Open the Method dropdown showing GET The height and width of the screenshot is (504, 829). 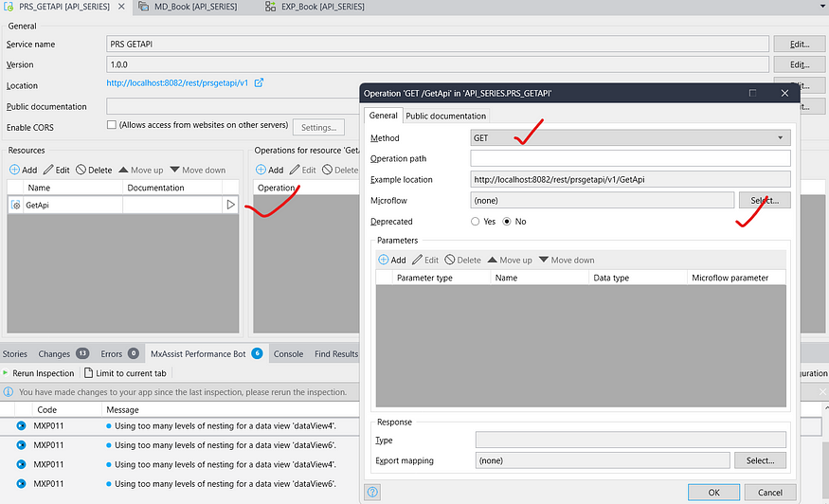[x=630, y=138]
